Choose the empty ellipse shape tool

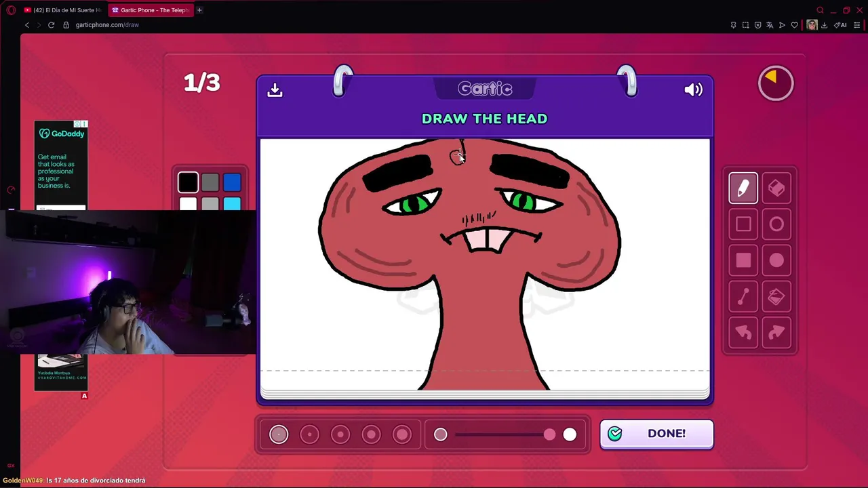coord(776,224)
